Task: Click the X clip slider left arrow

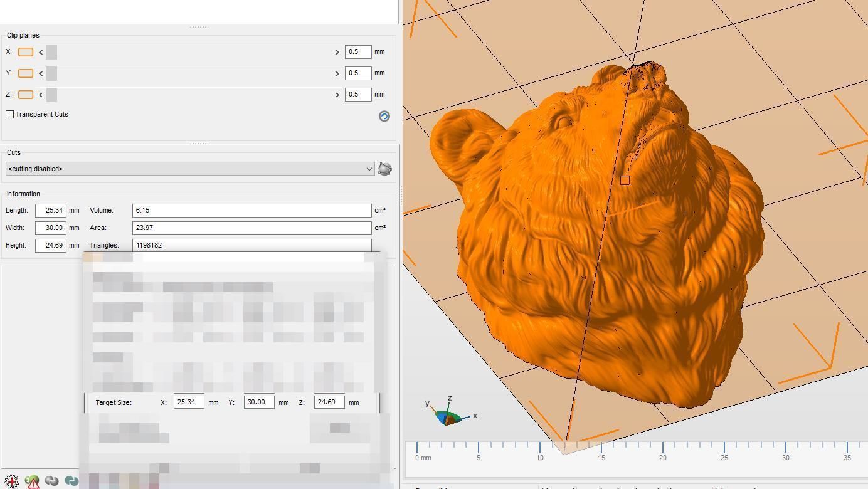Action: point(41,52)
